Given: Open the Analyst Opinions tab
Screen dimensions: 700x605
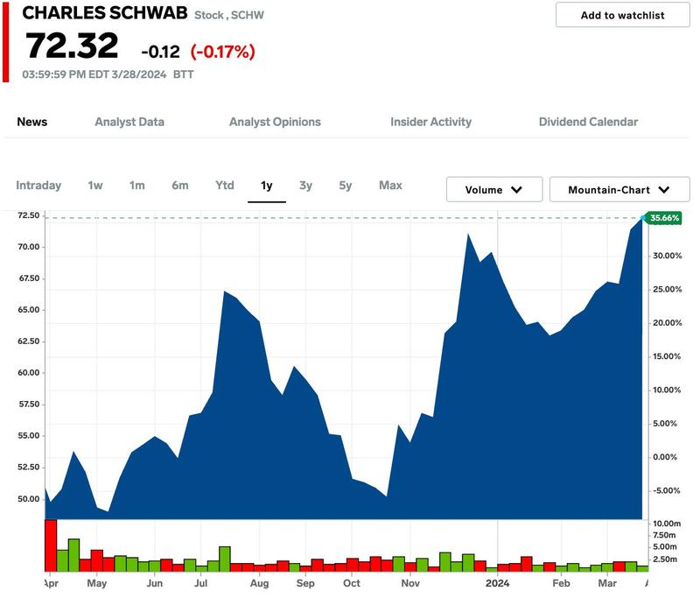Looking at the screenshot, I should point(275,122).
